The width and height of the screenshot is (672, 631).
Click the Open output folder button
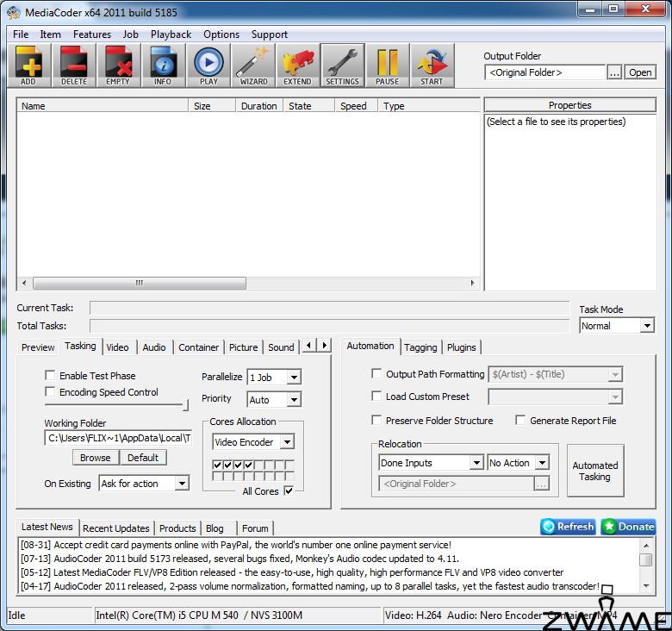tap(640, 72)
